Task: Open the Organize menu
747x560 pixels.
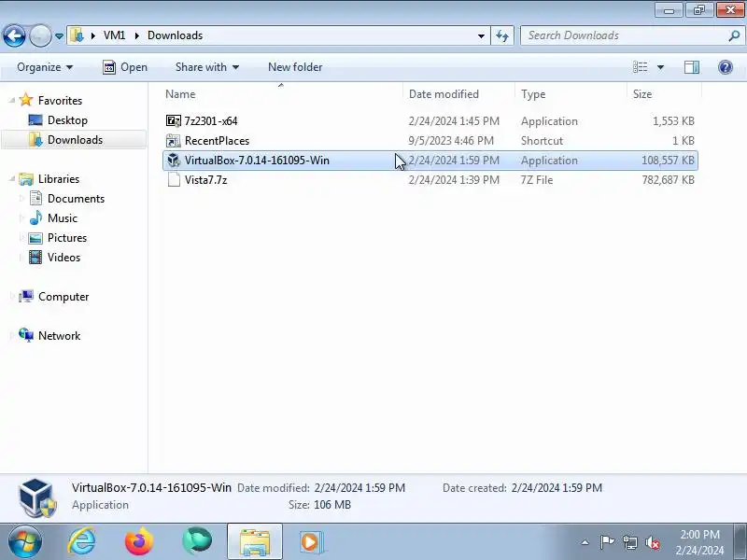Action: 45,67
